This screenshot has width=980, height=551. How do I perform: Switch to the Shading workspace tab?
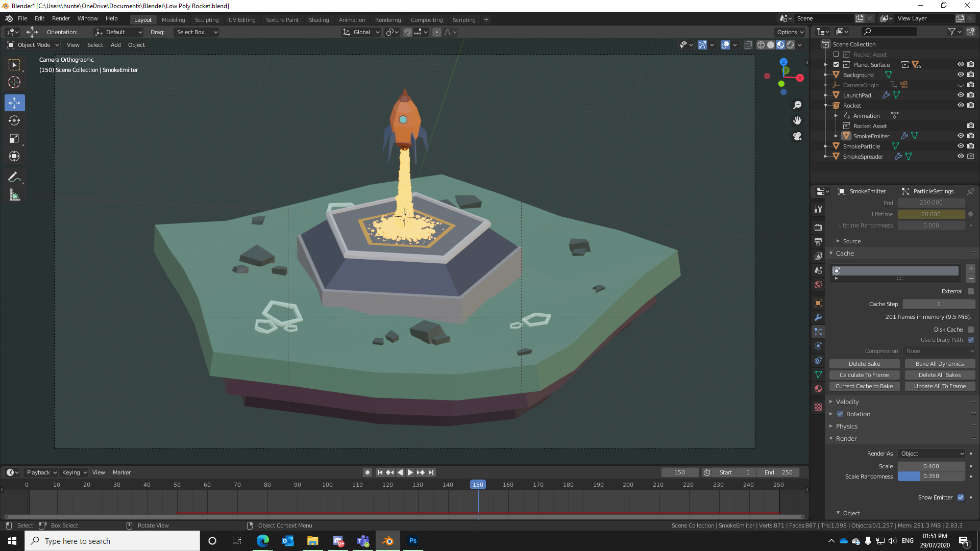pyautogui.click(x=318, y=20)
